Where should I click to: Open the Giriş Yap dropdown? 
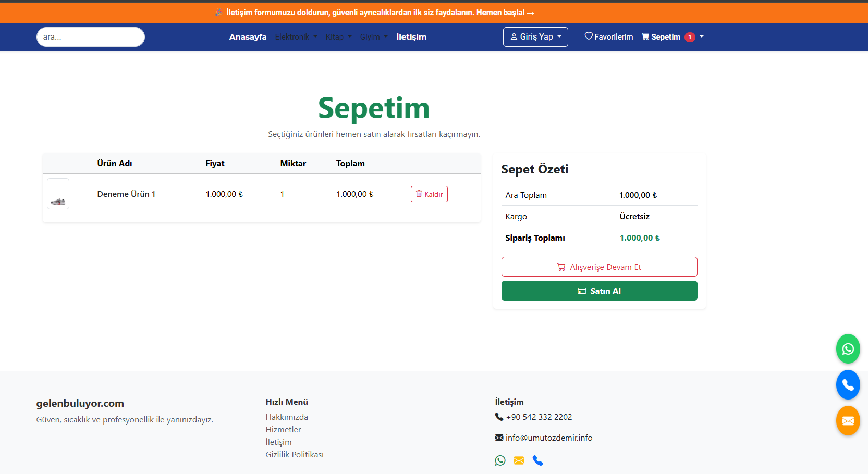tap(535, 37)
